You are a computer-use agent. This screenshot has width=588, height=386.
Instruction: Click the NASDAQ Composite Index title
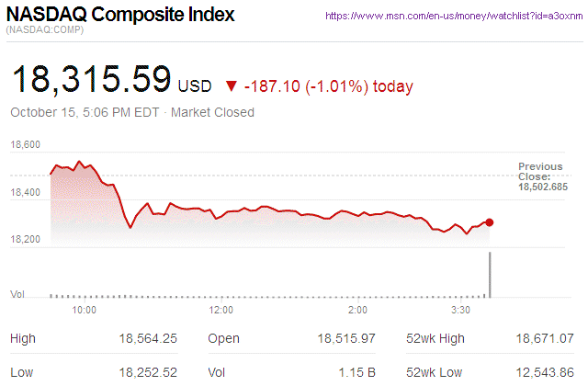pos(120,16)
